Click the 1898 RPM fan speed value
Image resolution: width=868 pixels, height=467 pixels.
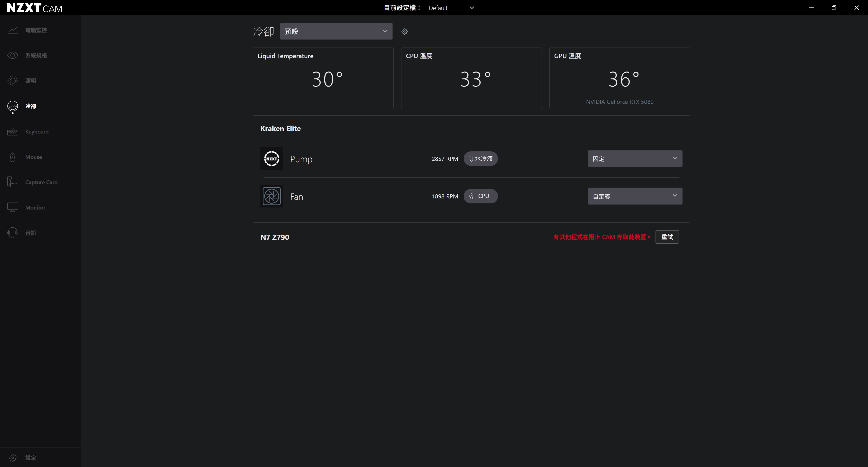click(x=445, y=196)
